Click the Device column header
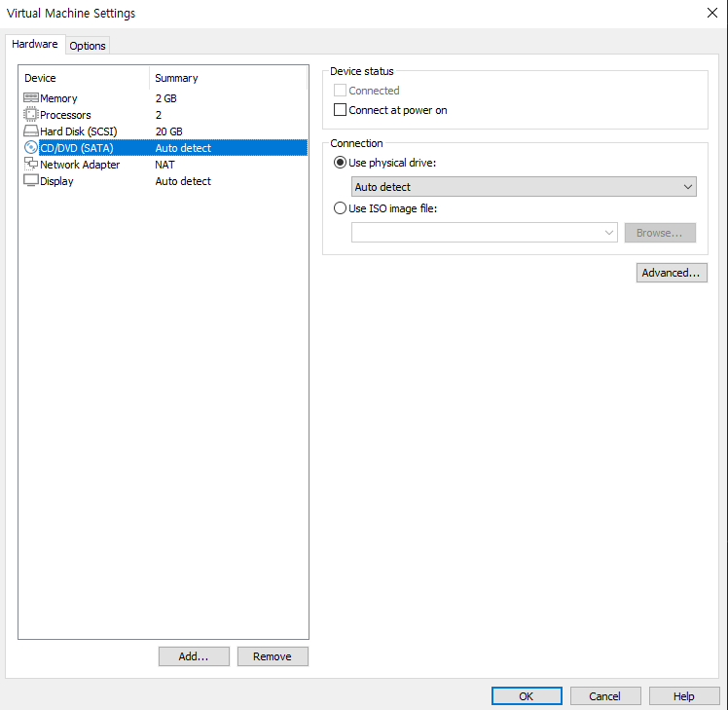728x710 pixels. pos(40,78)
